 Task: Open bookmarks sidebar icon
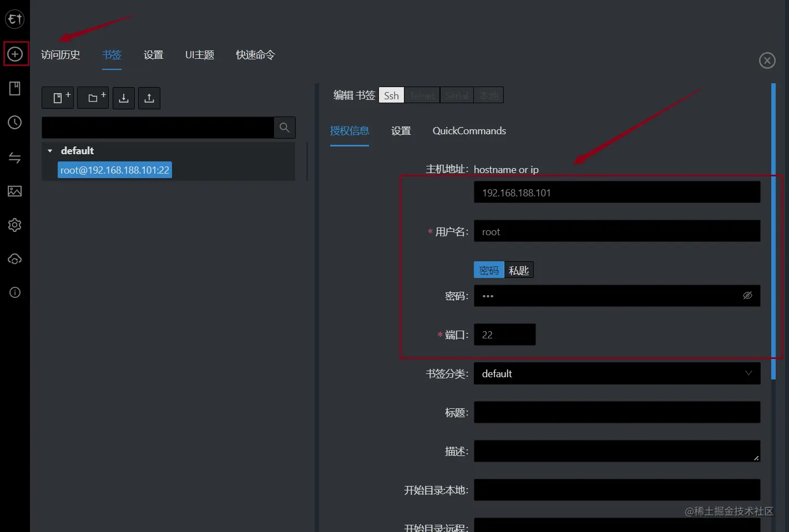click(15, 88)
